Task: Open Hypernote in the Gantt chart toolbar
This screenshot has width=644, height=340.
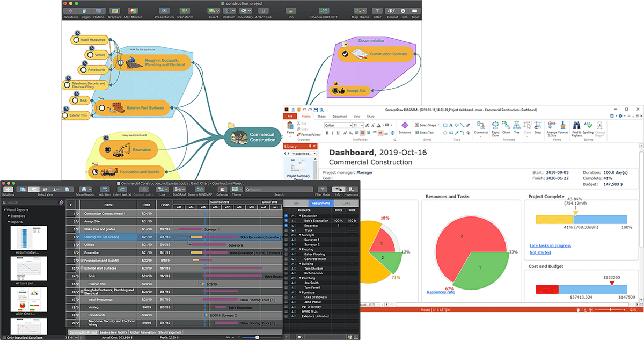Action: tap(351, 191)
